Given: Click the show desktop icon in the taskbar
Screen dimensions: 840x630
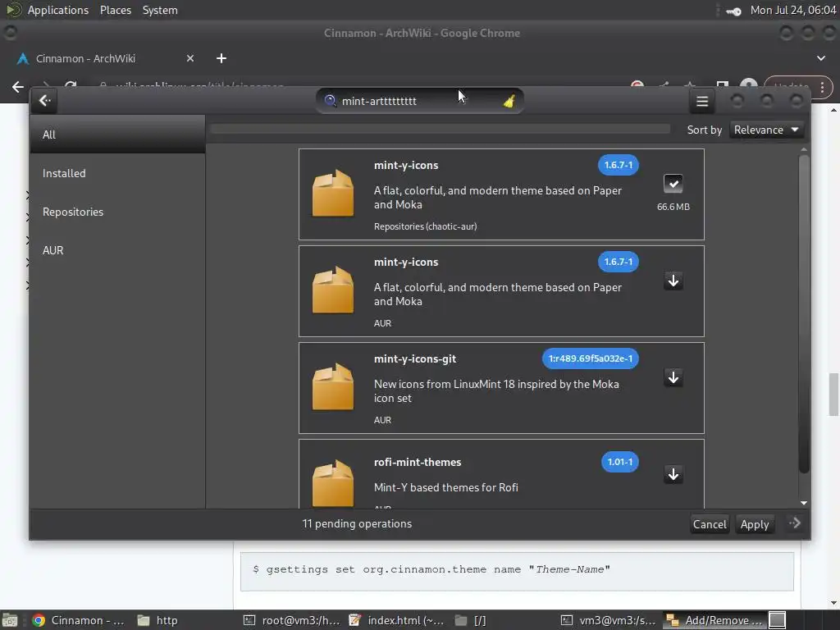Looking at the screenshot, I should (10, 620).
